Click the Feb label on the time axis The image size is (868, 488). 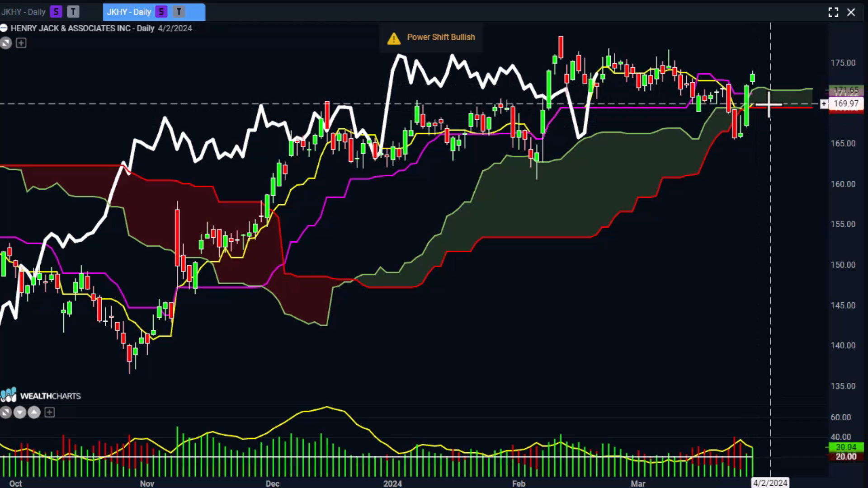pos(519,483)
